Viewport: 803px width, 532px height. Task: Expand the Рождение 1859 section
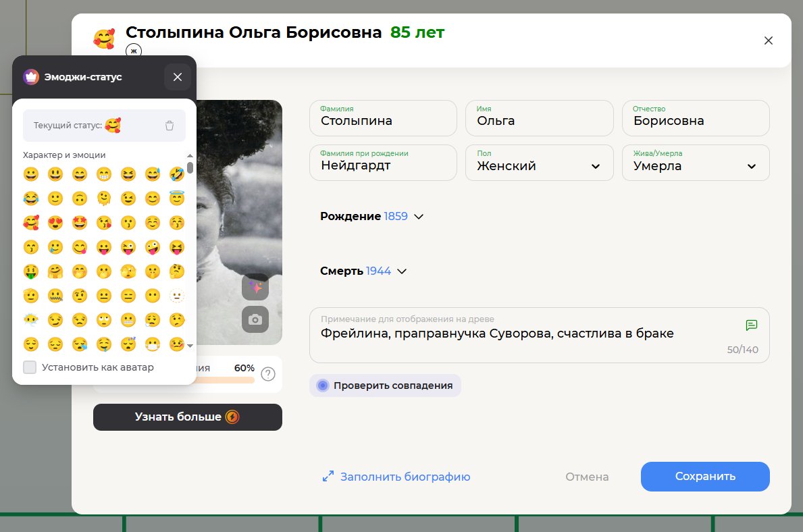[x=419, y=217]
